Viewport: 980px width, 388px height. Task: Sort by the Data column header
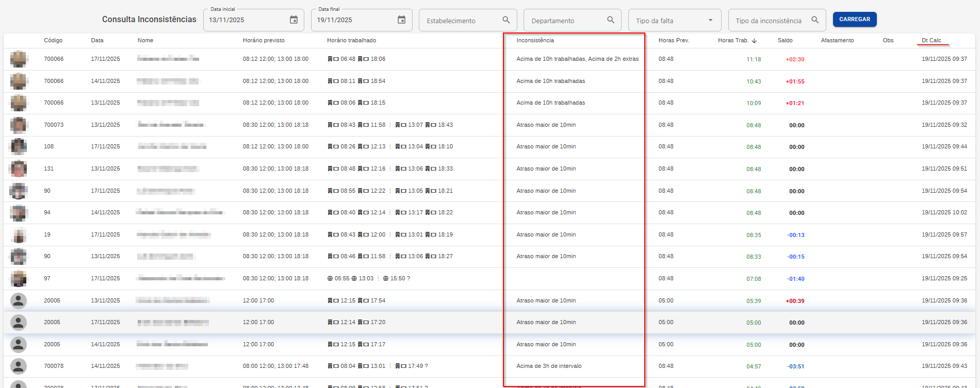[x=97, y=40]
